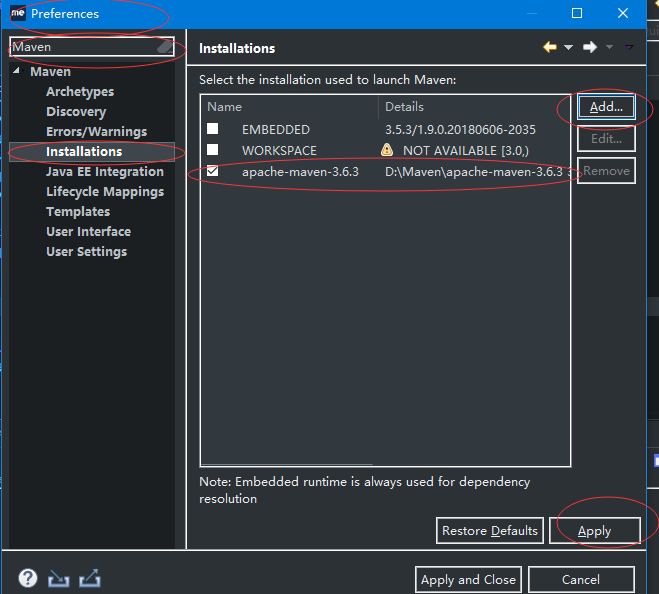The image size is (659, 594).
Task: Open the back history dropdown arrow
Action: point(568,47)
